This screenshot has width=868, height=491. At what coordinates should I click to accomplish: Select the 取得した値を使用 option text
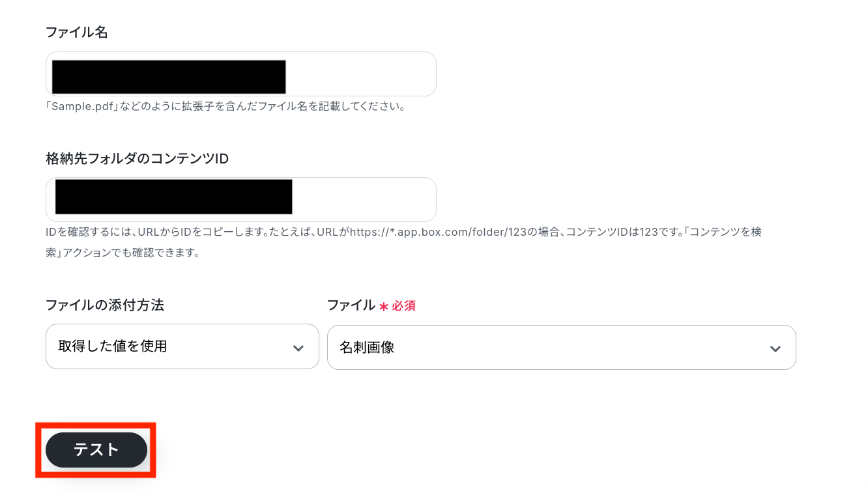tap(113, 346)
